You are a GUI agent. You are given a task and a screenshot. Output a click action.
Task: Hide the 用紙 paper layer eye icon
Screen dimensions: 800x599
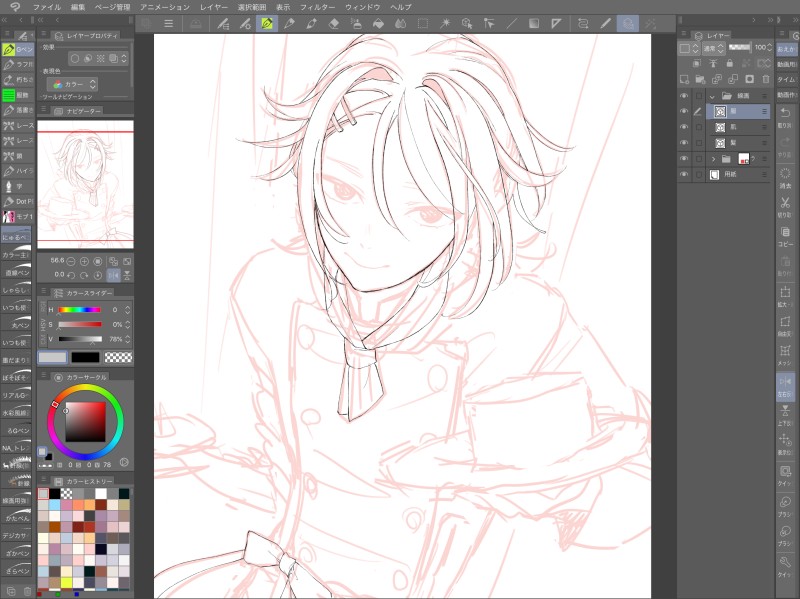click(684, 174)
